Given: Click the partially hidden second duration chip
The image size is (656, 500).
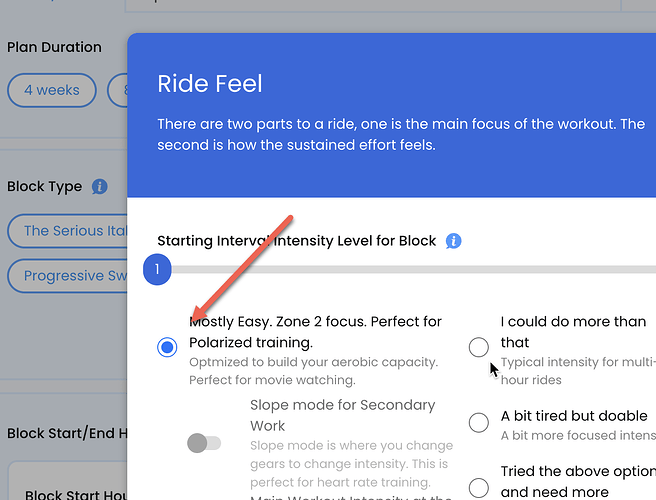Looking at the screenshot, I should [x=118, y=90].
